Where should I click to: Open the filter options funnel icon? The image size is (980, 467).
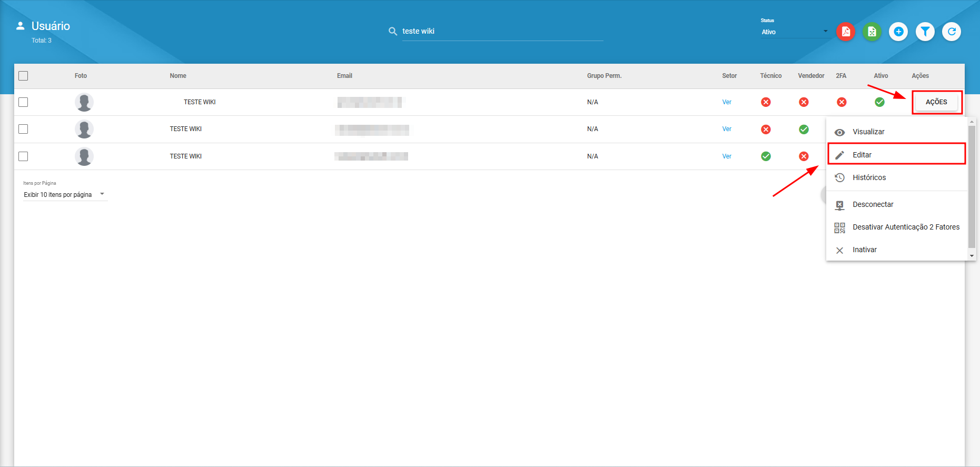[x=925, y=32]
